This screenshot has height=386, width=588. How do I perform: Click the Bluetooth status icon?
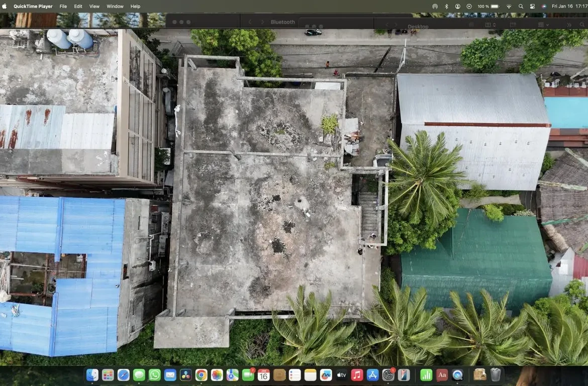click(x=446, y=6)
